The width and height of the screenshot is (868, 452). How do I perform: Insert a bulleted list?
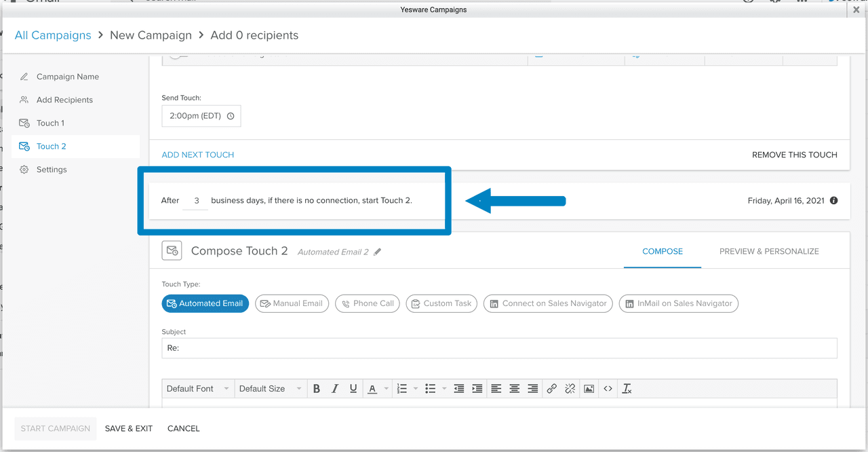(430, 389)
